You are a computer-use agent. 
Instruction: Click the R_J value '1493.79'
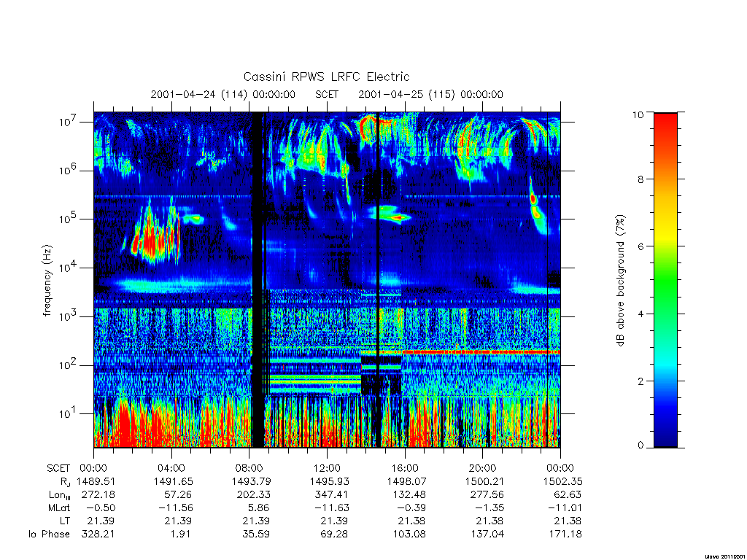click(251, 481)
